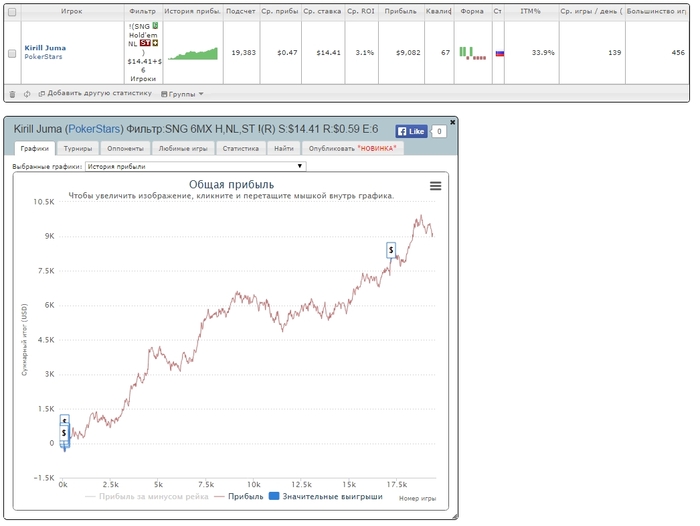The width and height of the screenshot is (700, 526).
Task: Click the refresh icon in table footer
Action: click(x=27, y=94)
